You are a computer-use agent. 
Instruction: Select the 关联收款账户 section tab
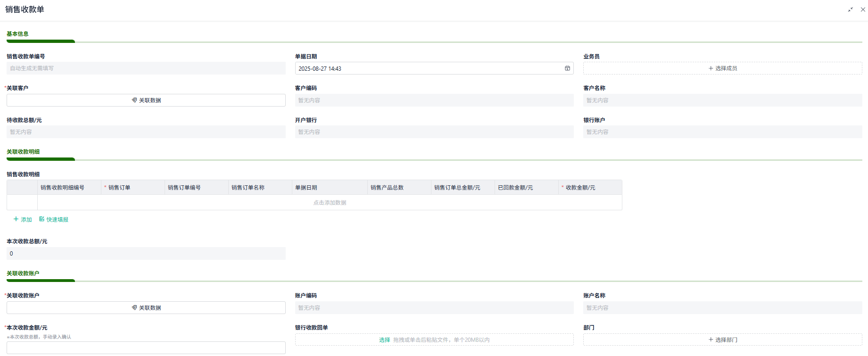pos(23,273)
